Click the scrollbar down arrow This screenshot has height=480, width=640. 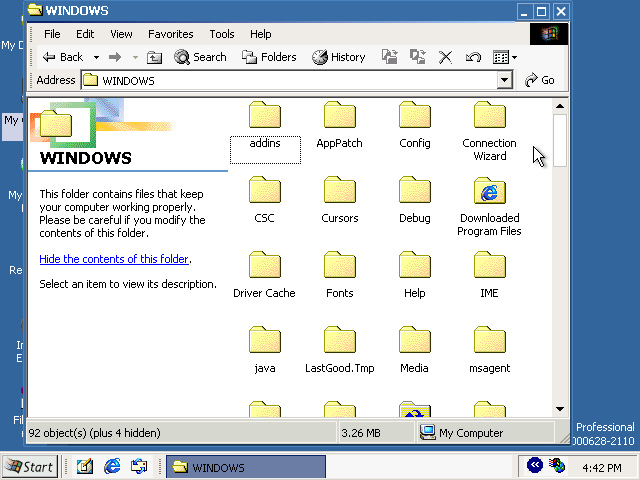pyautogui.click(x=560, y=409)
